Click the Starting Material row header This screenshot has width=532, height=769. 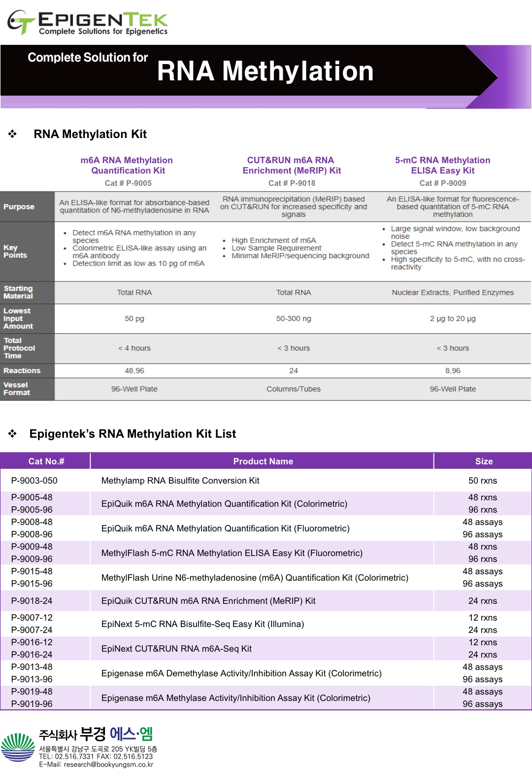click(x=27, y=292)
